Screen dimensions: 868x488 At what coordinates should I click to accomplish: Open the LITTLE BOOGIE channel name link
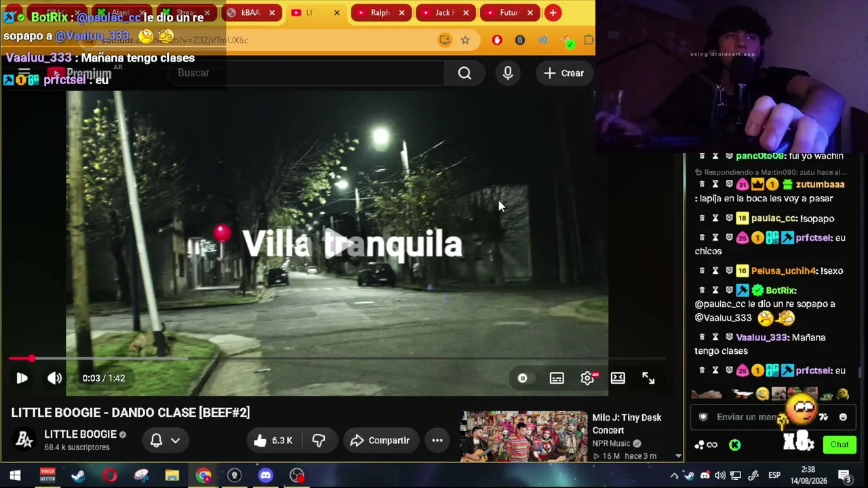point(81,434)
